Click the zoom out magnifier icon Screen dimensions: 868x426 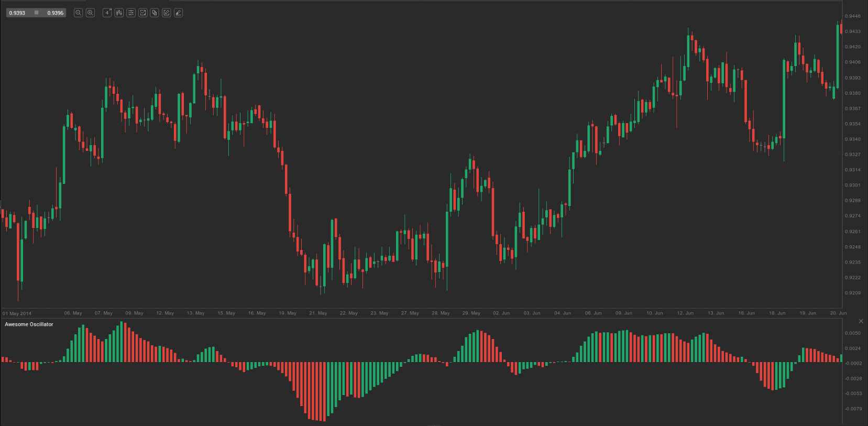(x=78, y=13)
